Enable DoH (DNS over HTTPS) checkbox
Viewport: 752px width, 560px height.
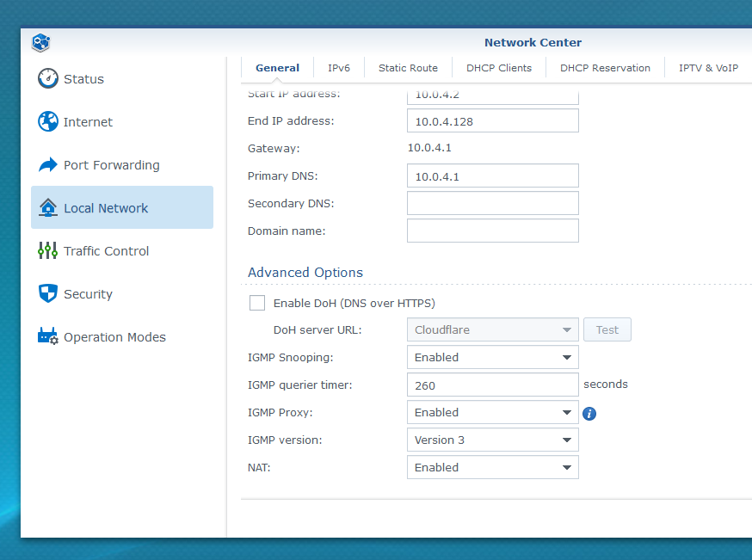coord(257,303)
